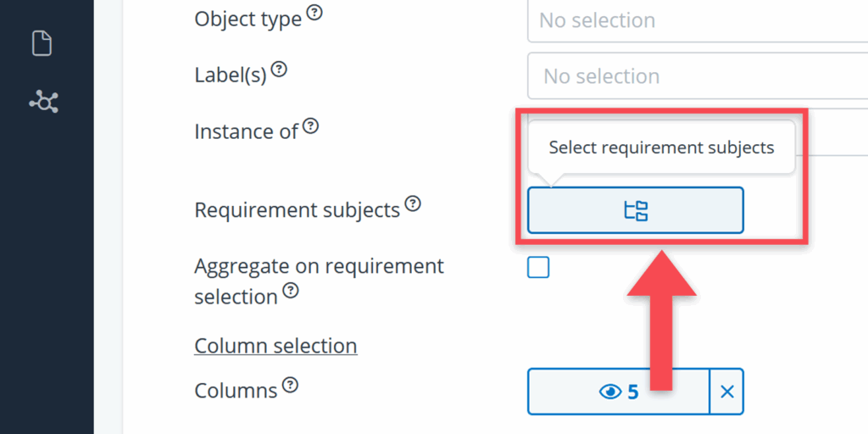
Task: Click the Columns label text
Action: (236, 391)
